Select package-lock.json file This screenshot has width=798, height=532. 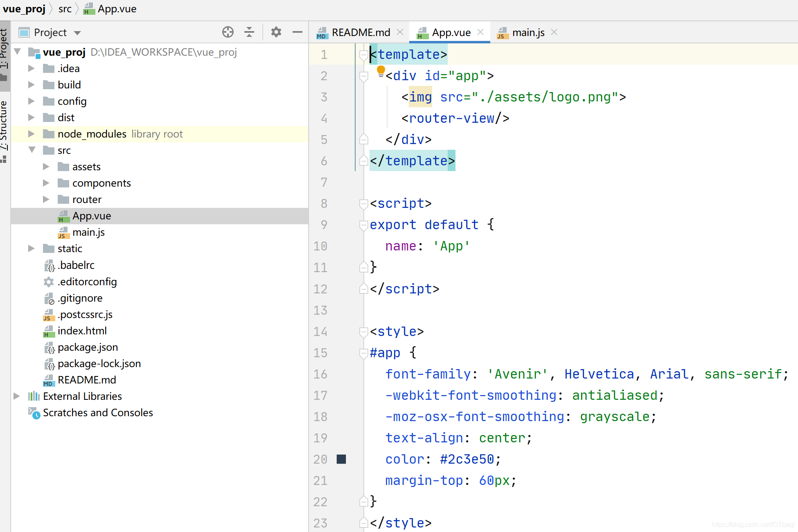(x=160, y=363)
